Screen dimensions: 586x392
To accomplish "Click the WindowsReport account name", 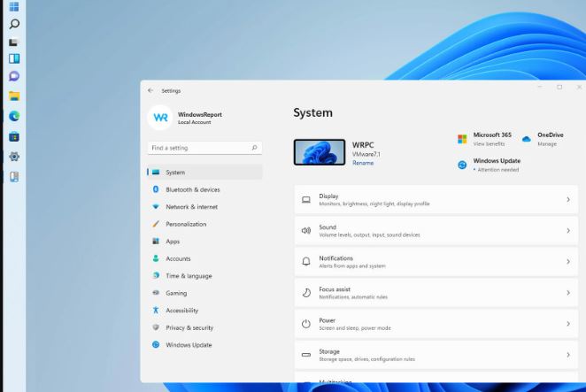I will 200,114.
